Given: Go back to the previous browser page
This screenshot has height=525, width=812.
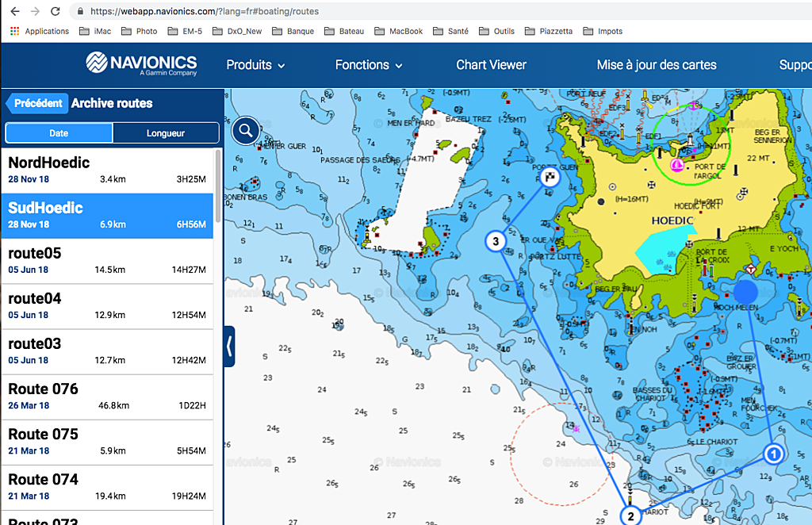Looking at the screenshot, I should tap(15, 11).
